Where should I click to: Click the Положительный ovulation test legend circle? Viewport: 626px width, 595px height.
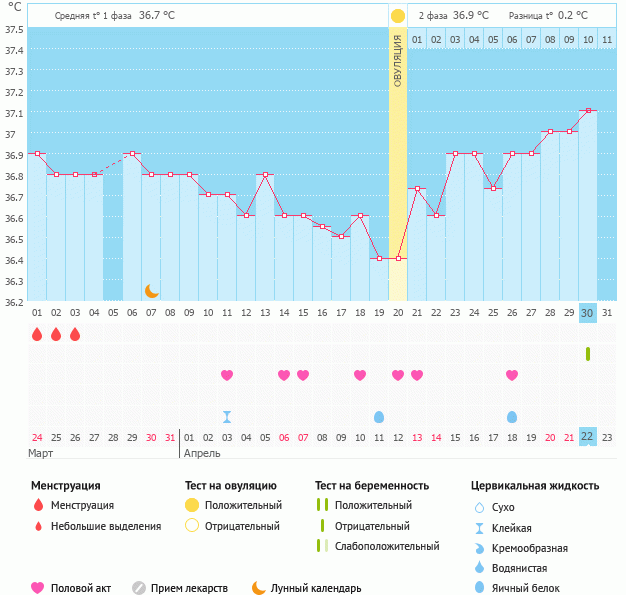192,505
